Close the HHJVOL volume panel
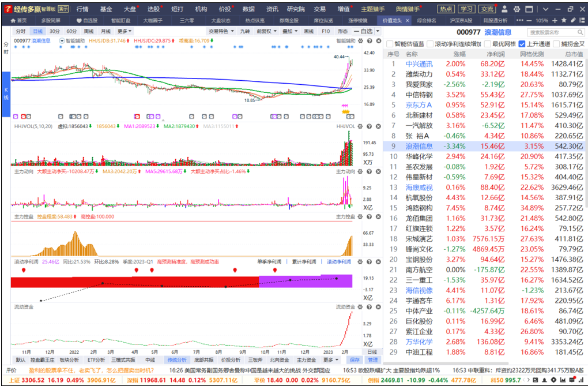 point(378,126)
